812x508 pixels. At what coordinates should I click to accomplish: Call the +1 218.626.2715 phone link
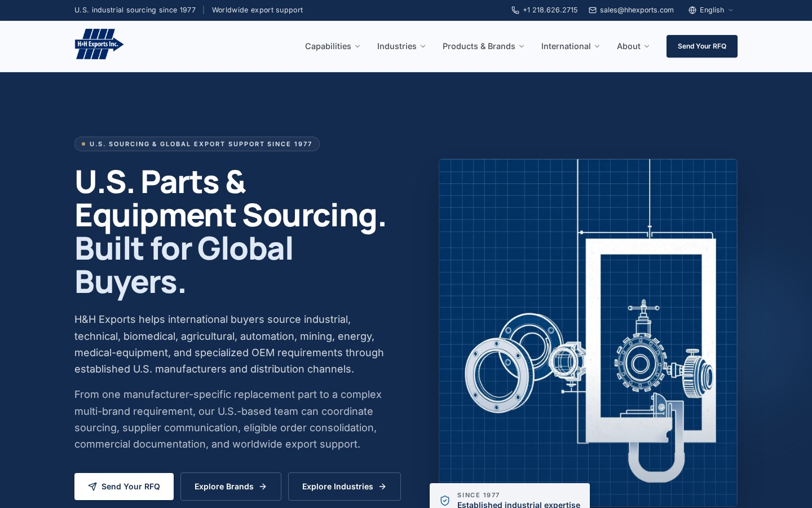click(x=545, y=10)
